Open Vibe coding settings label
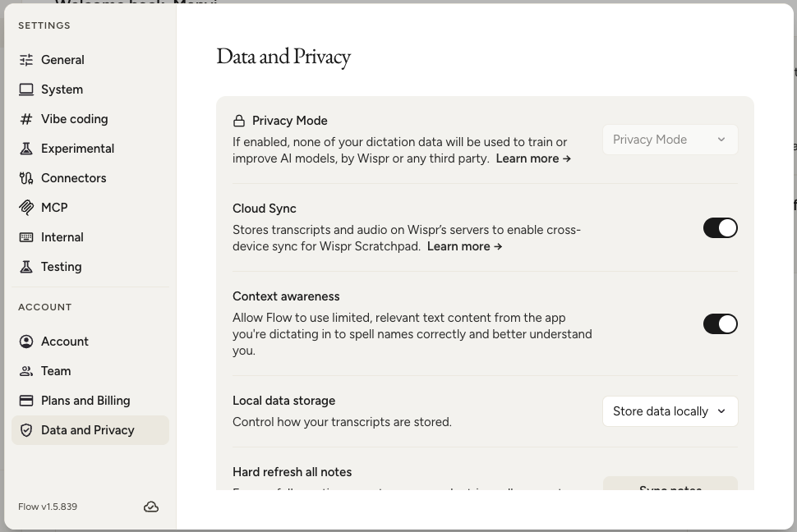This screenshot has width=797, height=532. [x=74, y=119]
